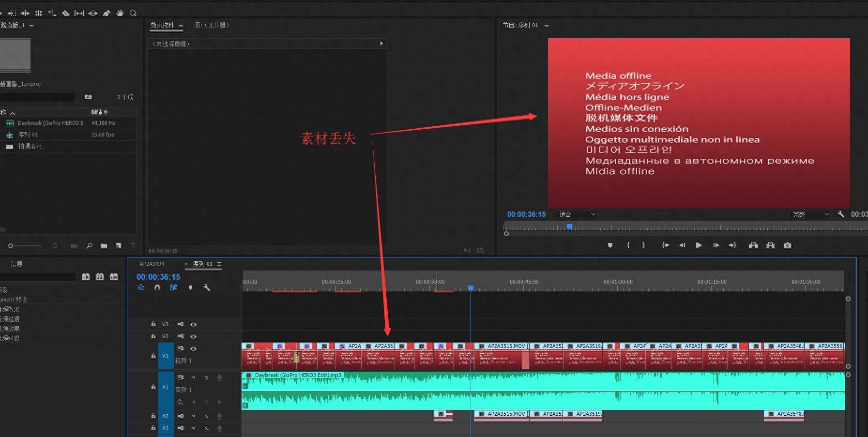Step forward one frame
This screenshot has height=437, width=868.
click(x=716, y=245)
